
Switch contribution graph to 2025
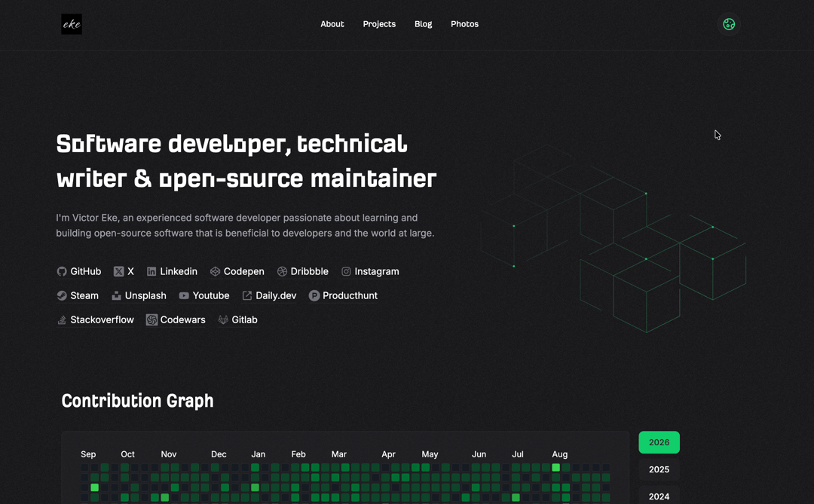659,469
